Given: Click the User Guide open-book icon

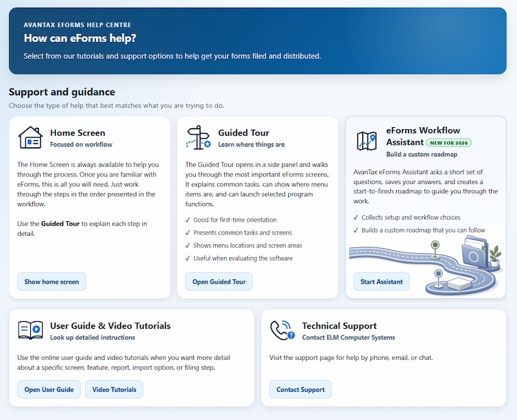Looking at the screenshot, I should tap(30, 330).
